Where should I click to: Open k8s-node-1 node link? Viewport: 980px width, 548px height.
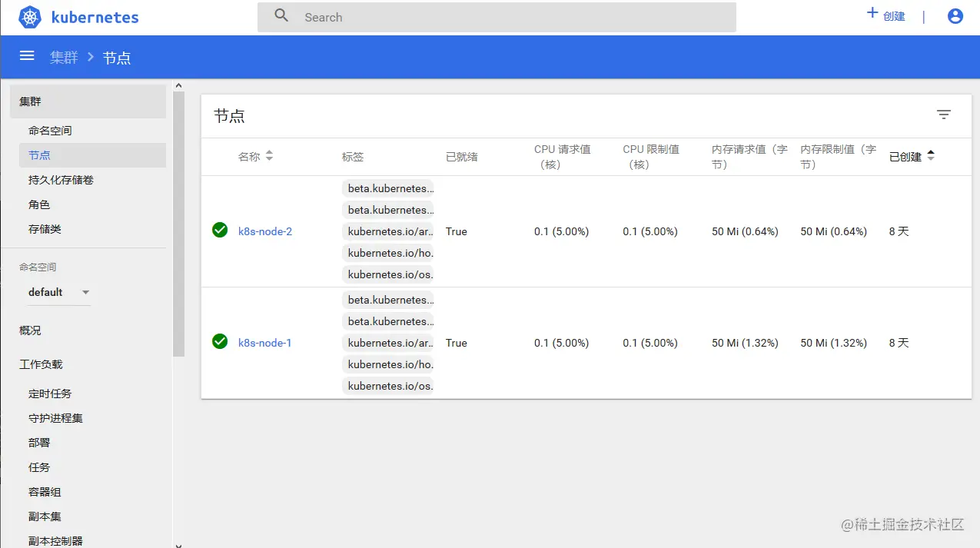(x=265, y=343)
